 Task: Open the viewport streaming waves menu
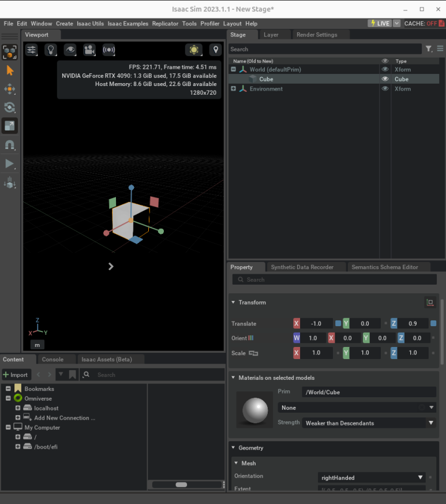(108, 50)
